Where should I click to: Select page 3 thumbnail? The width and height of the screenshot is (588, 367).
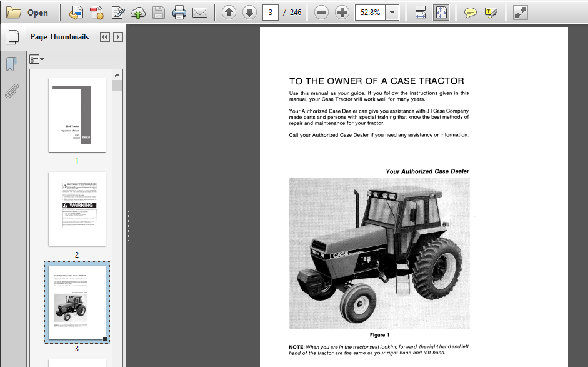pos(77,303)
